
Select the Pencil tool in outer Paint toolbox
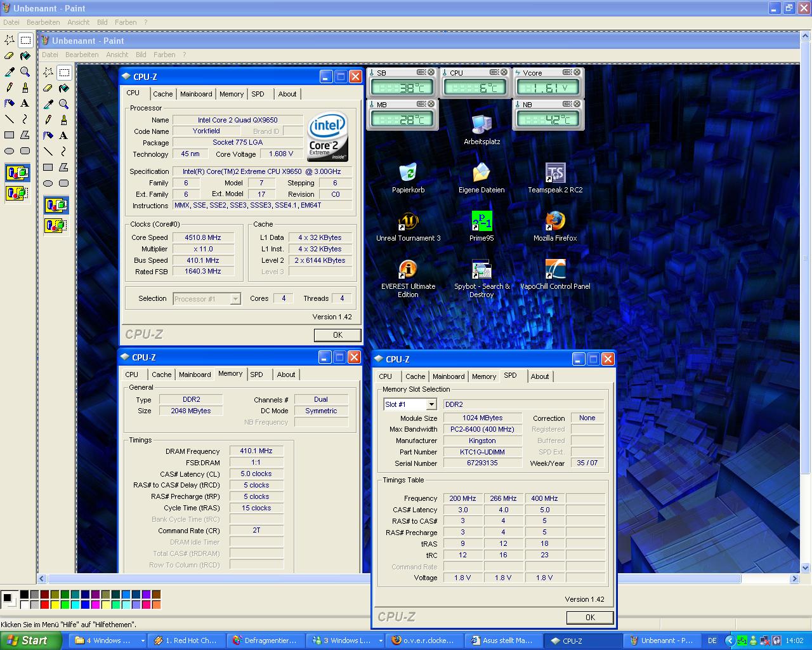pos(10,88)
